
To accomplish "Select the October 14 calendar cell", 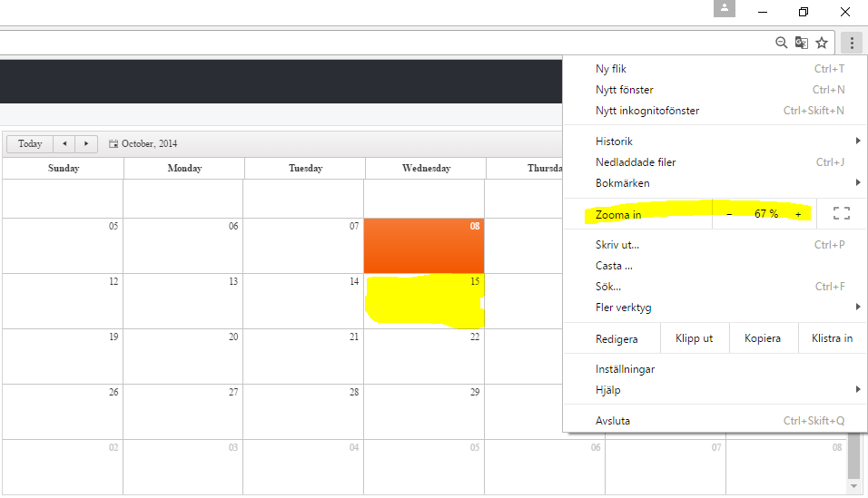I will [303, 301].
